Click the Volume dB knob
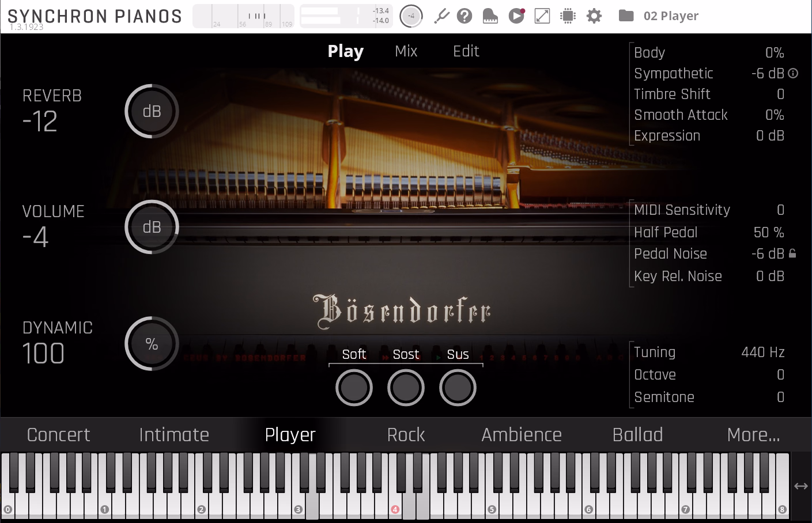Image resolution: width=812 pixels, height=523 pixels. click(152, 227)
